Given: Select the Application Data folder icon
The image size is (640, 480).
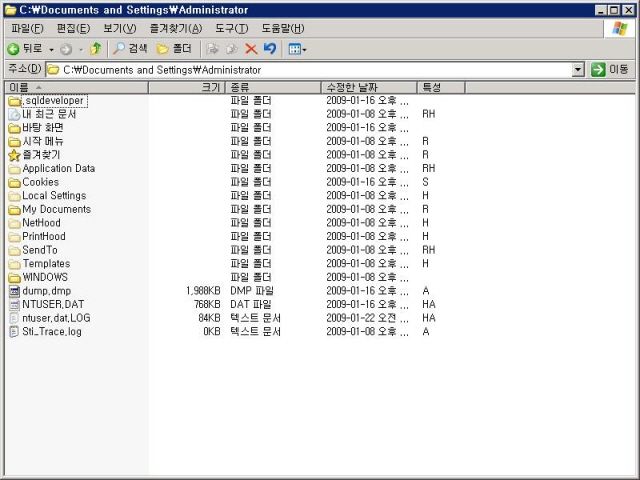Looking at the screenshot, I should 14,169.
